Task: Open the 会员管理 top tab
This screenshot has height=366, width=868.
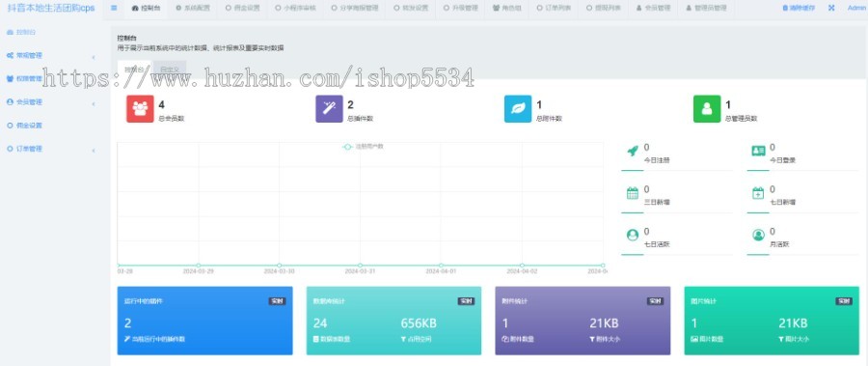Action: (x=653, y=9)
